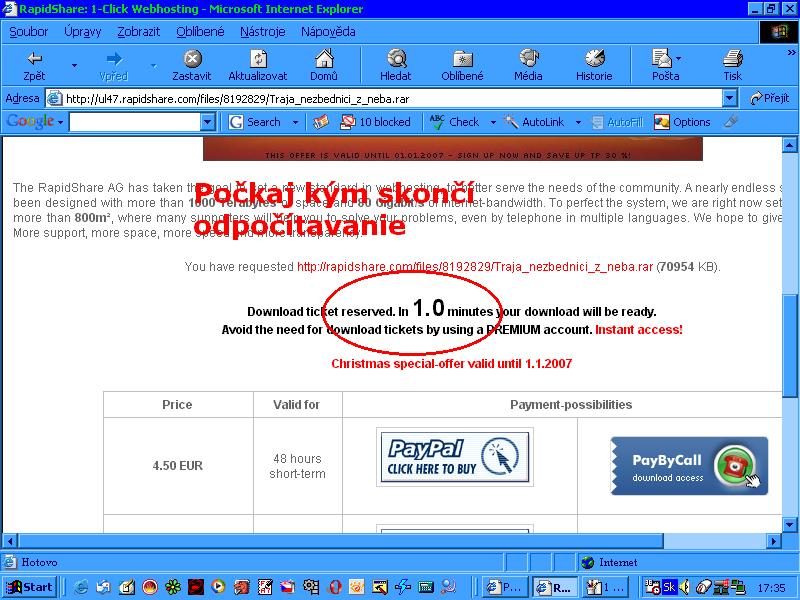Launch the calculator quick launch icon
This screenshot has width=800, height=600.
[x=425, y=587]
